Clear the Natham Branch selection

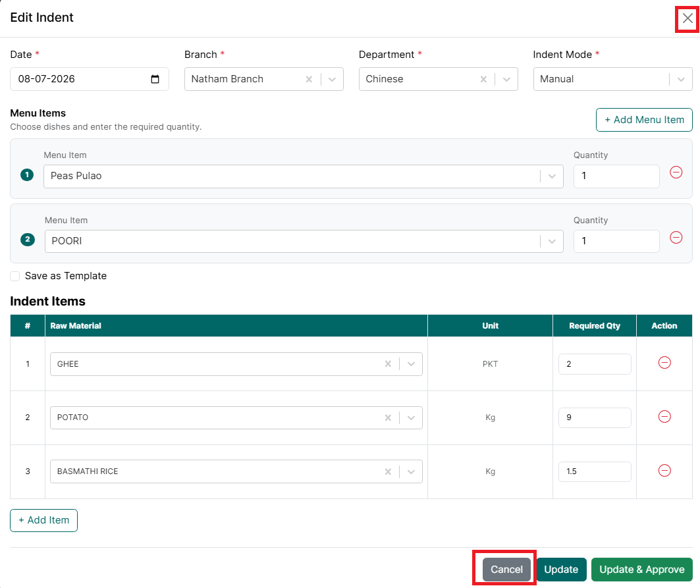[x=309, y=79]
